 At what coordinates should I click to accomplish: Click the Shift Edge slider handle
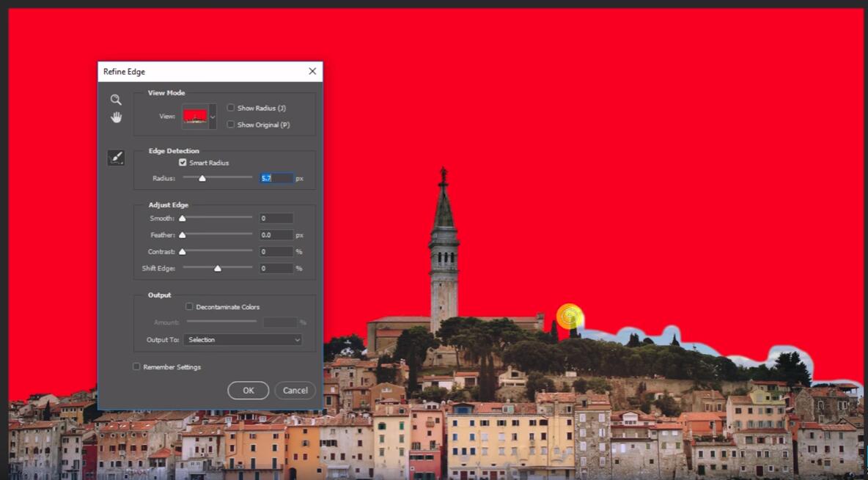pyautogui.click(x=218, y=269)
